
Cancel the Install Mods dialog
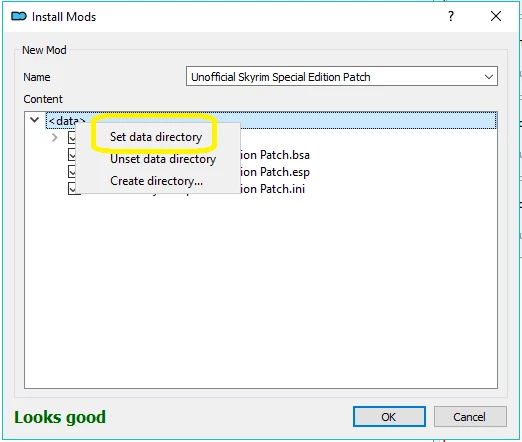pos(470,416)
